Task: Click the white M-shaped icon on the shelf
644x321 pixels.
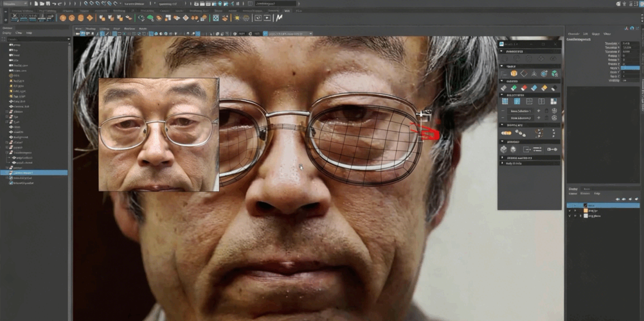Action: (279, 17)
